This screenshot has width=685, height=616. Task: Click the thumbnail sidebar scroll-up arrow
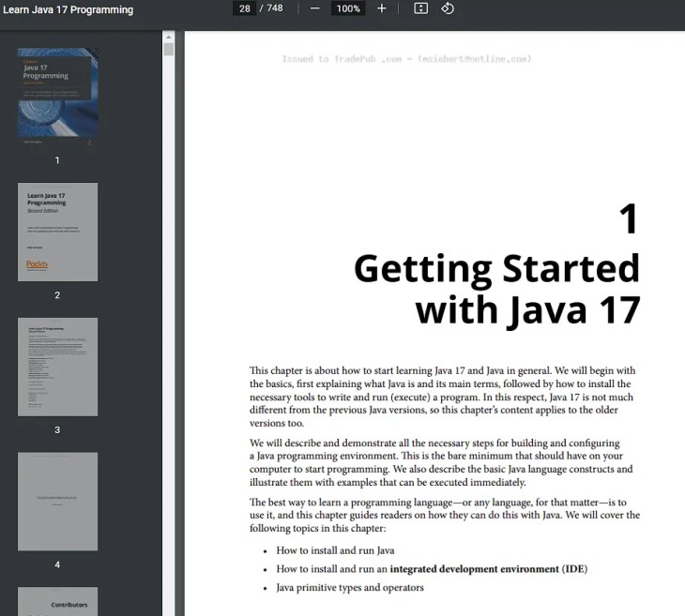(169, 38)
